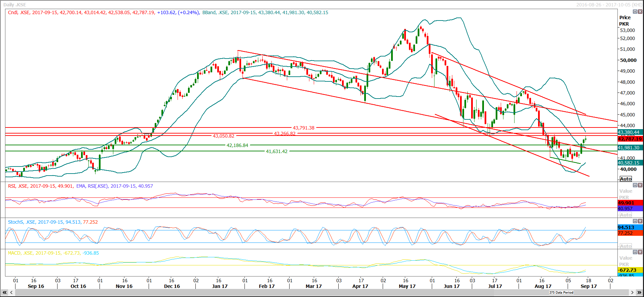Click the May 17 month label
Screen dimensions: 644x297
(x=407, y=286)
